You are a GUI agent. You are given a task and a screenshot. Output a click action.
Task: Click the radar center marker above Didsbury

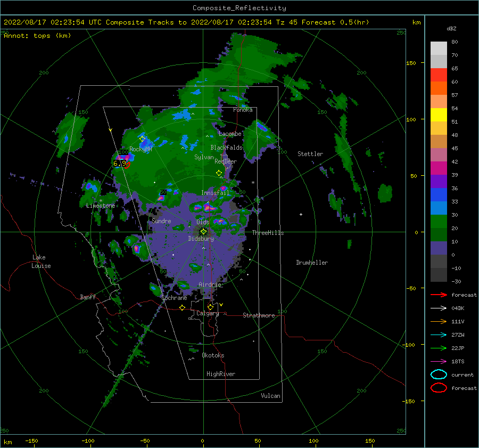(x=203, y=232)
